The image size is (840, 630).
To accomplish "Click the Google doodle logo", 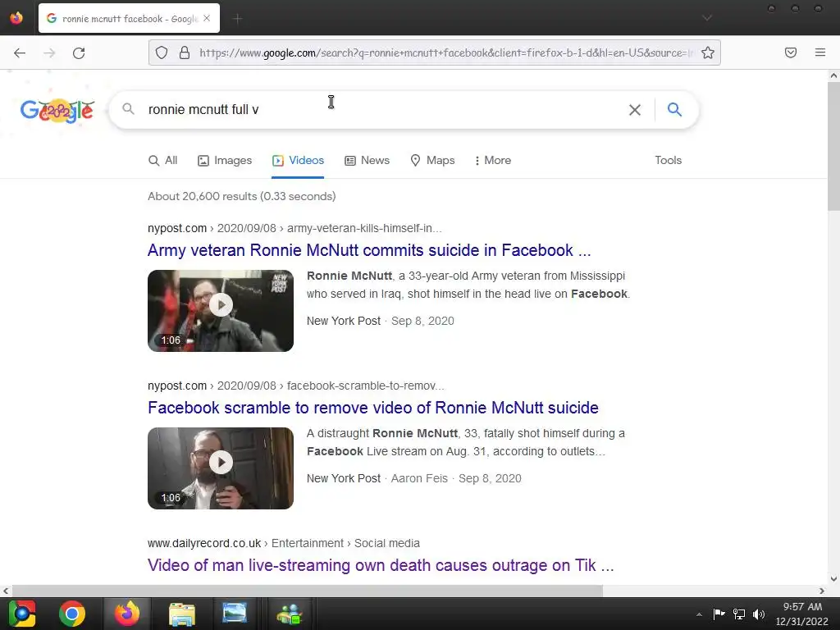I will [57, 111].
